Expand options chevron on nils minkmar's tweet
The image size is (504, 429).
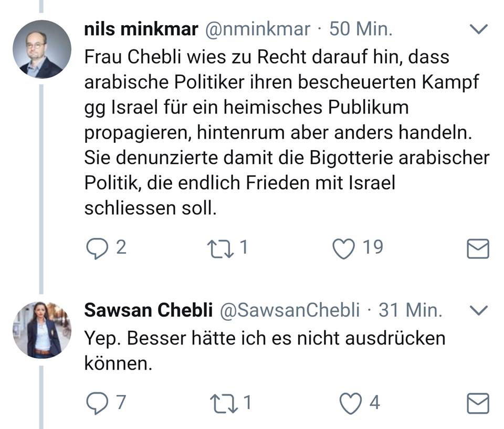[478, 30]
